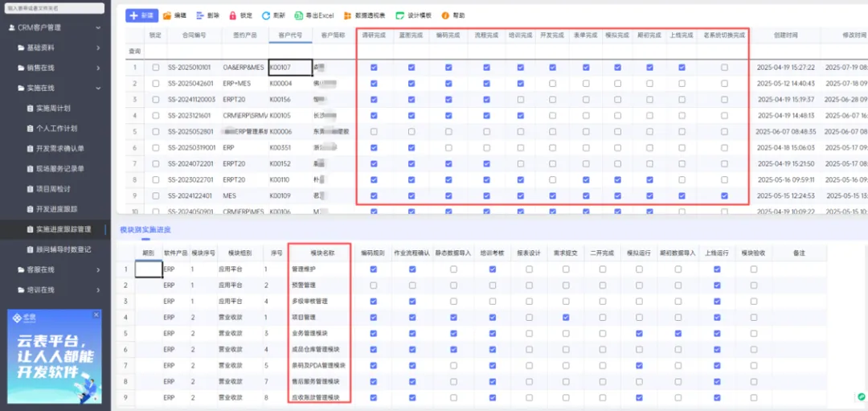Click the folder icon next to 培训在线
868x411 pixels.
[21, 290]
